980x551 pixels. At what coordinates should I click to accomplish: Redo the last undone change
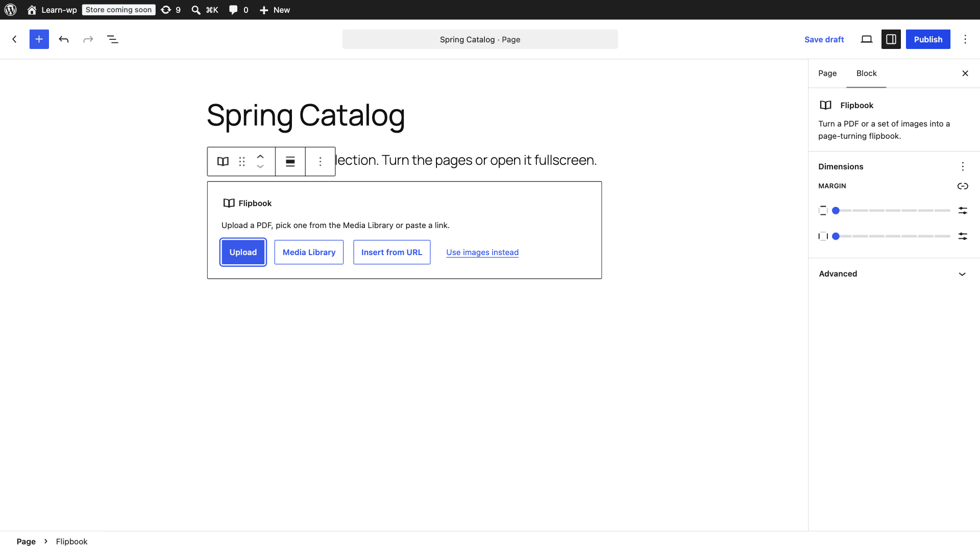click(x=88, y=39)
